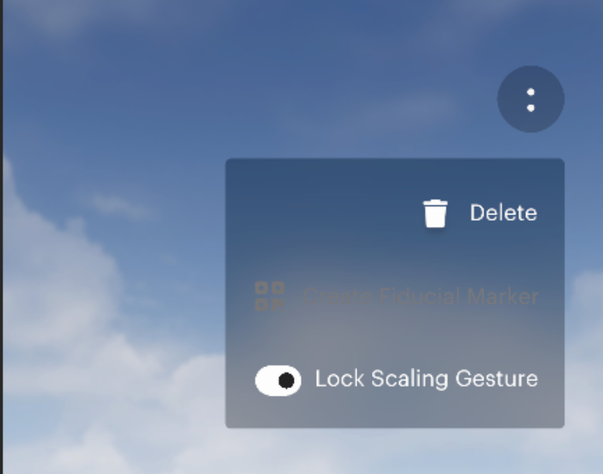
Task: Click the word Scaling in toggle label
Action: pos(410,379)
